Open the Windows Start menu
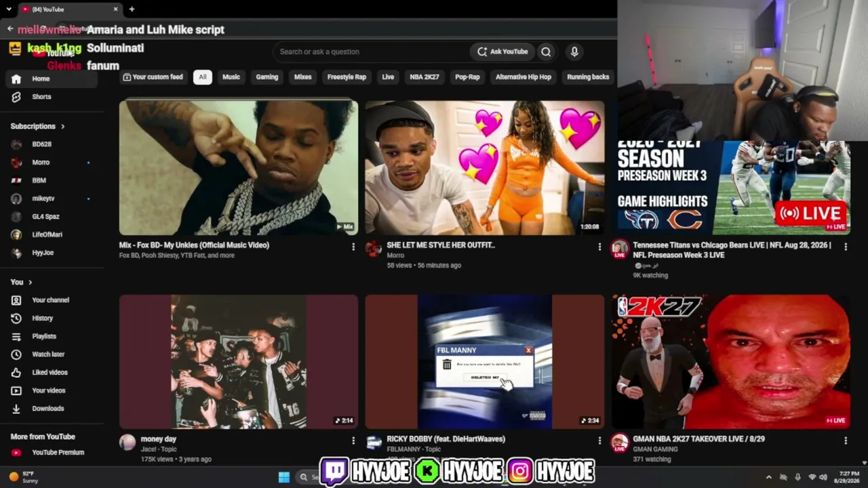Viewport: 868px width, 488px height. pos(284,477)
